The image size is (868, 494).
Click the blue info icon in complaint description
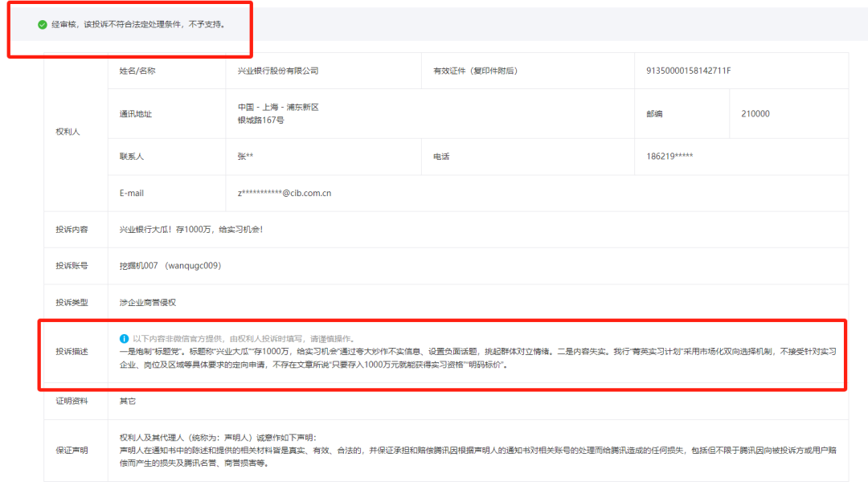124,338
